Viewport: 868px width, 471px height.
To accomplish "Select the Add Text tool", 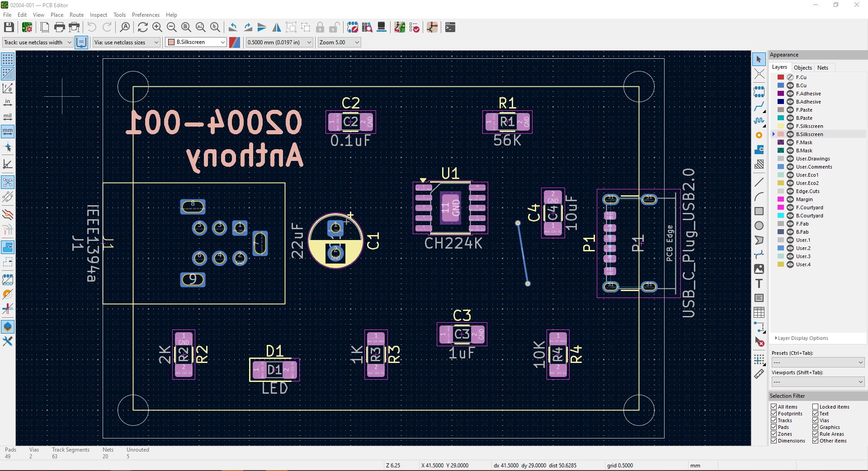I will [x=759, y=284].
